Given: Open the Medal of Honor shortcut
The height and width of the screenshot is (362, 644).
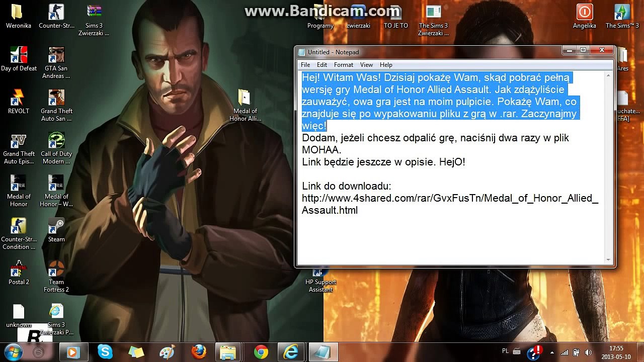Looking at the screenshot, I should 19,191.
